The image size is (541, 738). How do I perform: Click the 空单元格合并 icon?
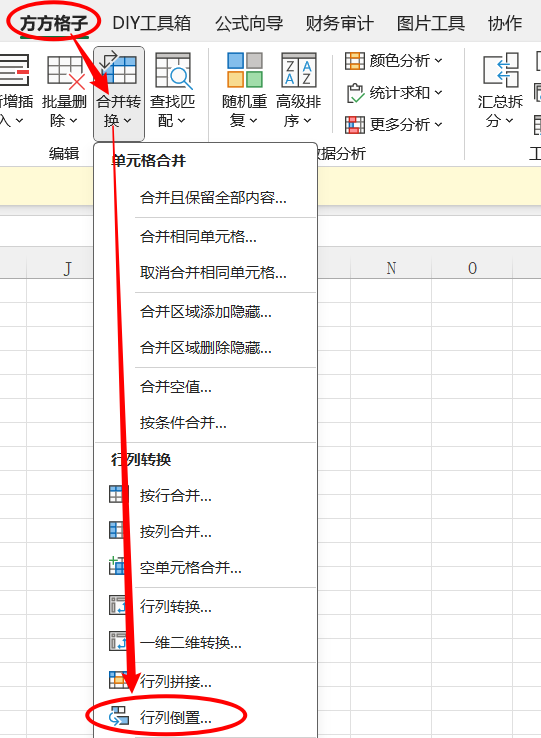[117, 566]
